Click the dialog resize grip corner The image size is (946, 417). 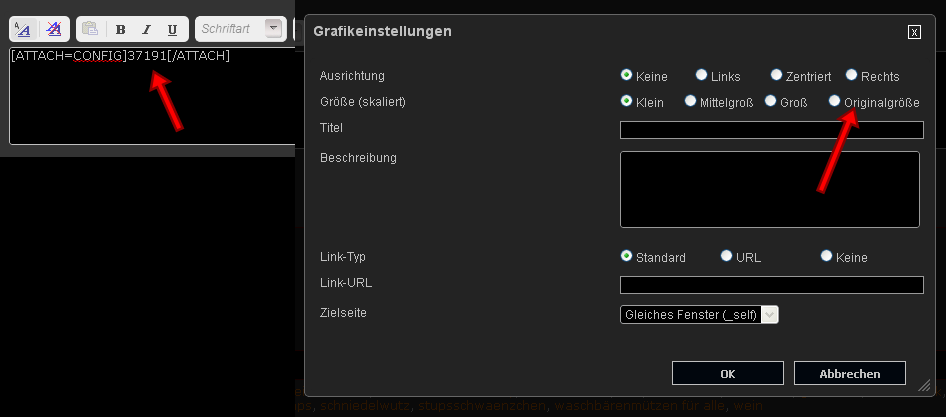click(924, 386)
